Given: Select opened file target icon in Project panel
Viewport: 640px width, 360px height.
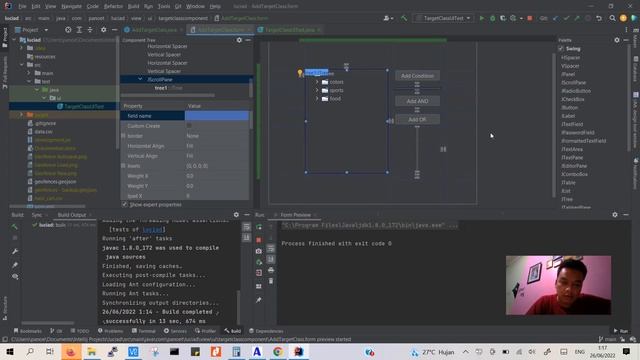Looking at the screenshot, I should pyautogui.click(x=68, y=30).
